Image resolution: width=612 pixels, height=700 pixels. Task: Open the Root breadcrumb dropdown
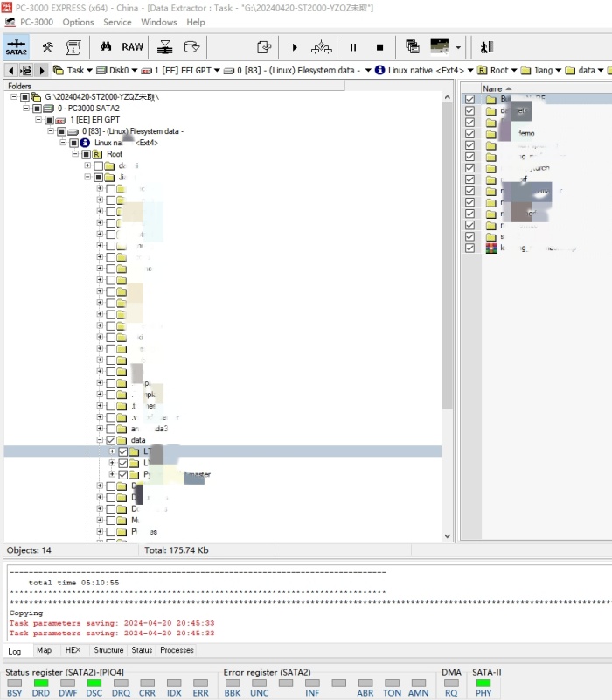click(514, 71)
